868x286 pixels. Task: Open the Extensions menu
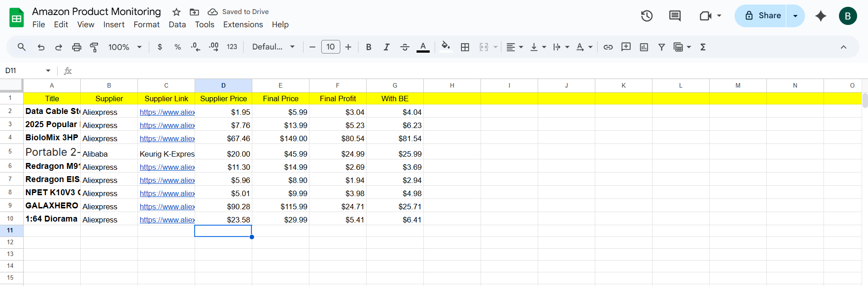click(x=243, y=25)
